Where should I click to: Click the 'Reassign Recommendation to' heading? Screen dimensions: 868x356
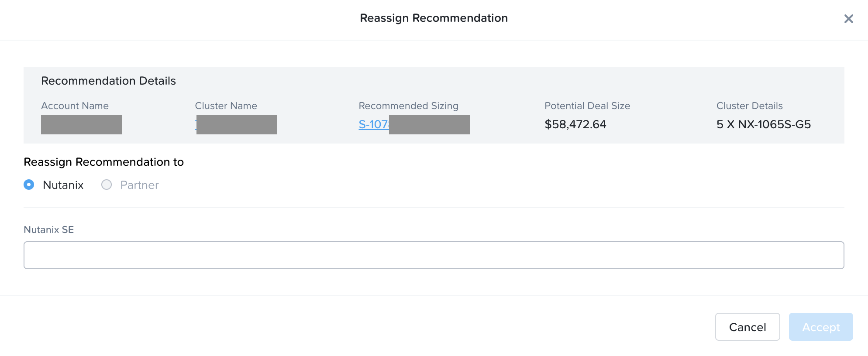pyautogui.click(x=103, y=162)
